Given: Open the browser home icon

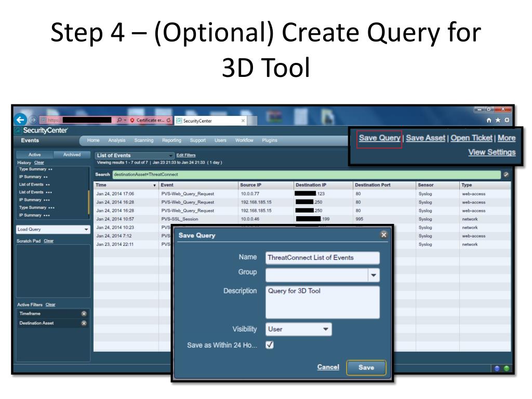Looking at the screenshot, I should point(489,120).
